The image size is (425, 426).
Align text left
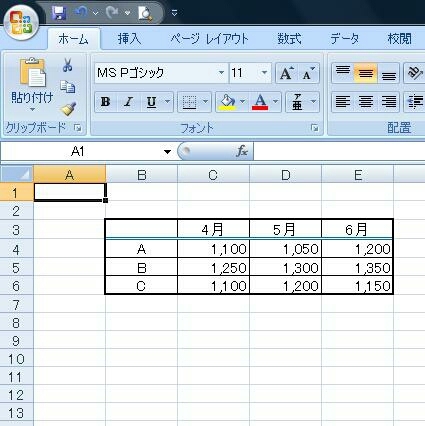pyautogui.click(x=343, y=102)
